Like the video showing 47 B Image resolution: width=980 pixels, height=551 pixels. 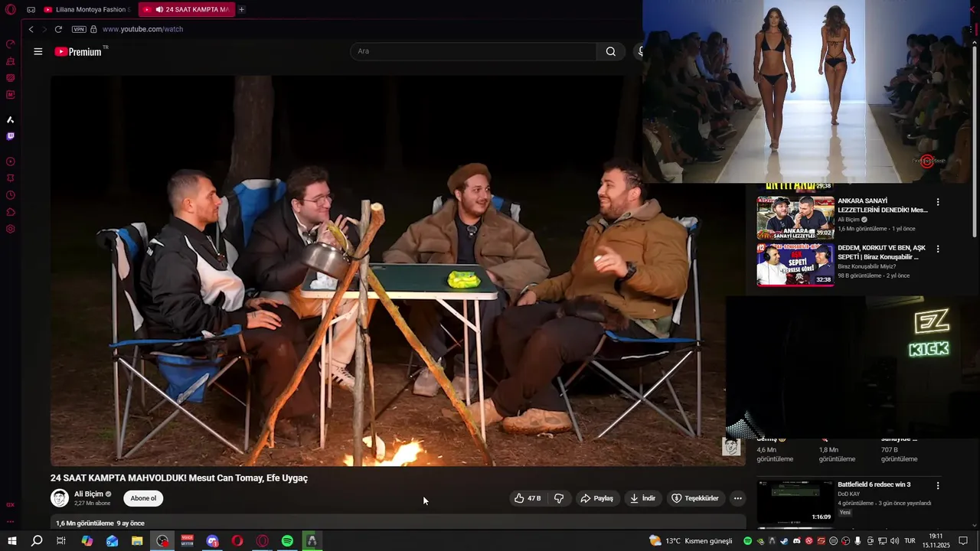527,498
